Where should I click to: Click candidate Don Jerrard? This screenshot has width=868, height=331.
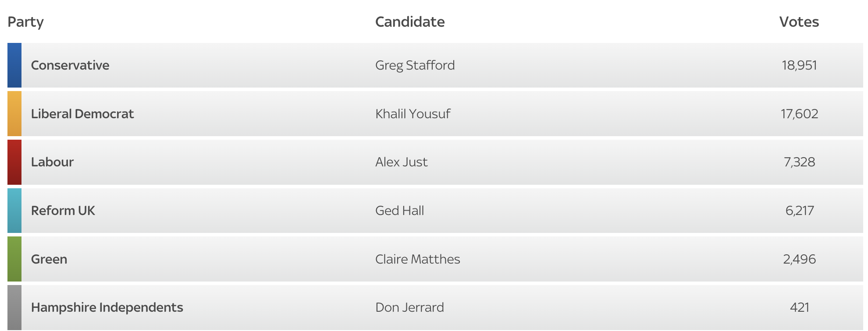pos(409,307)
